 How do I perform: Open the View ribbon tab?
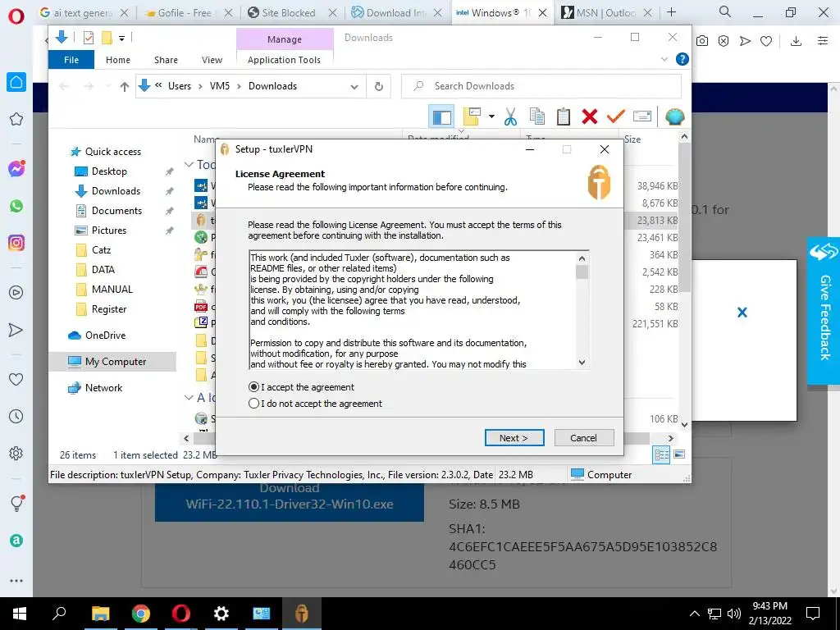click(x=212, y=60)
